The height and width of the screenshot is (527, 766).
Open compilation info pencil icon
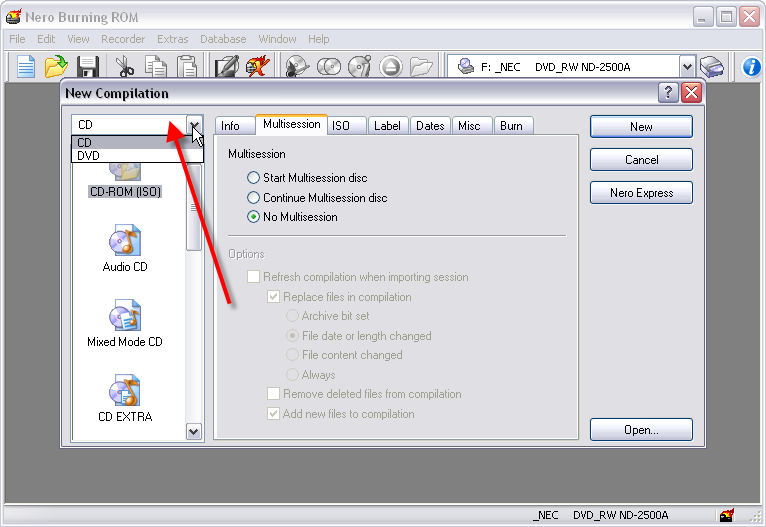click(227, 67)
